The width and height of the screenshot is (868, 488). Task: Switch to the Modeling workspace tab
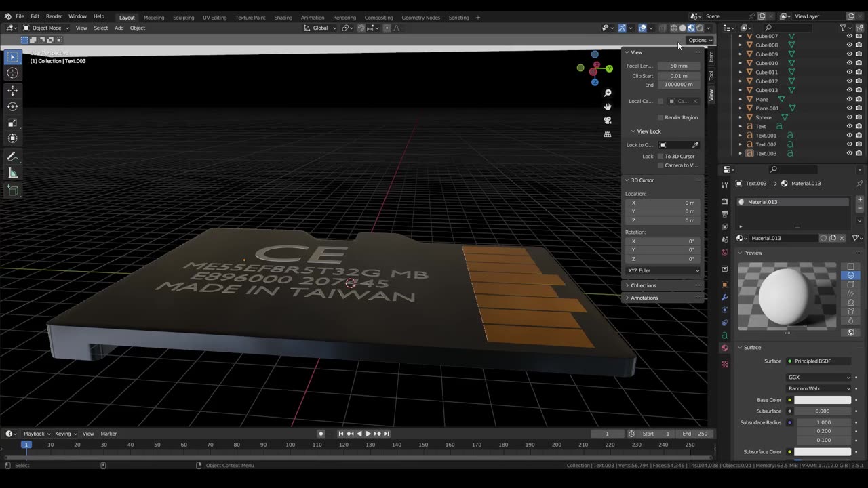coord(154,17)
